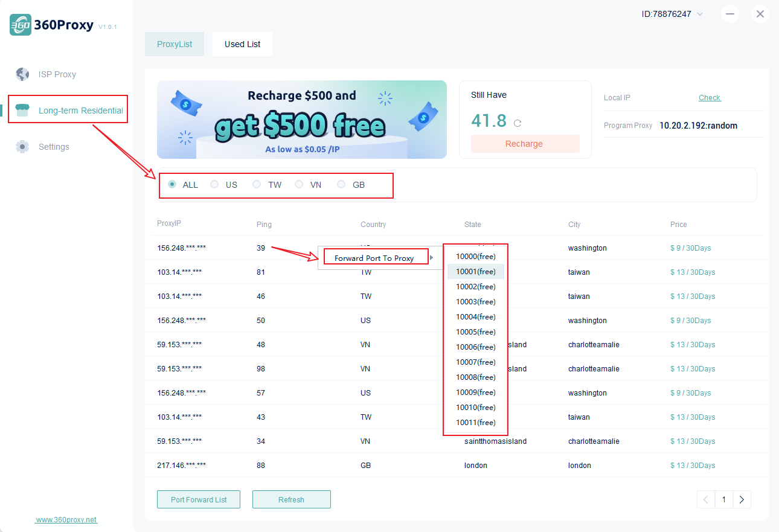This screenshot has width=779, height=532.
Task: Click the ping value 81
Action: point(261,272)
